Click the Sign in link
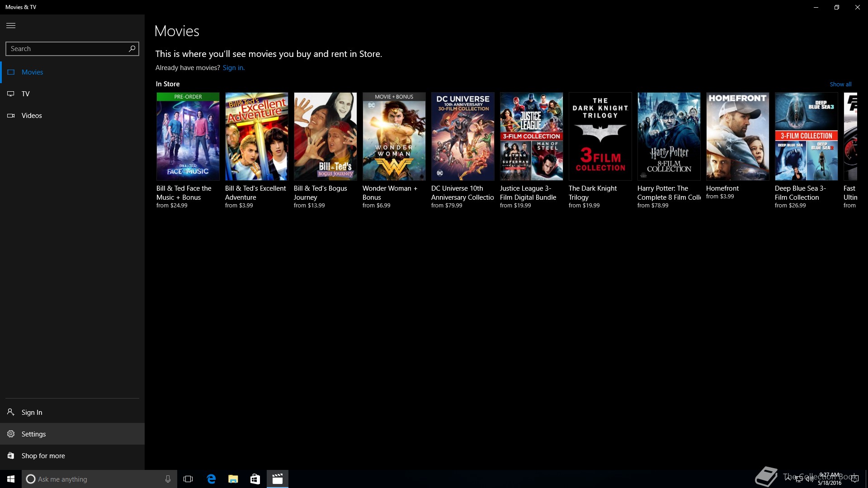868x488 pixels. [x=233, y=68]
